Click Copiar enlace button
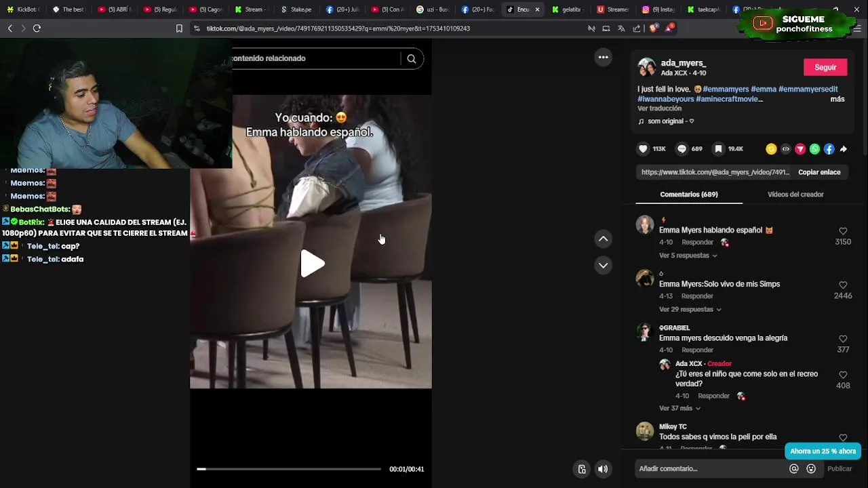The image size is (868, 488). [819, 172]
